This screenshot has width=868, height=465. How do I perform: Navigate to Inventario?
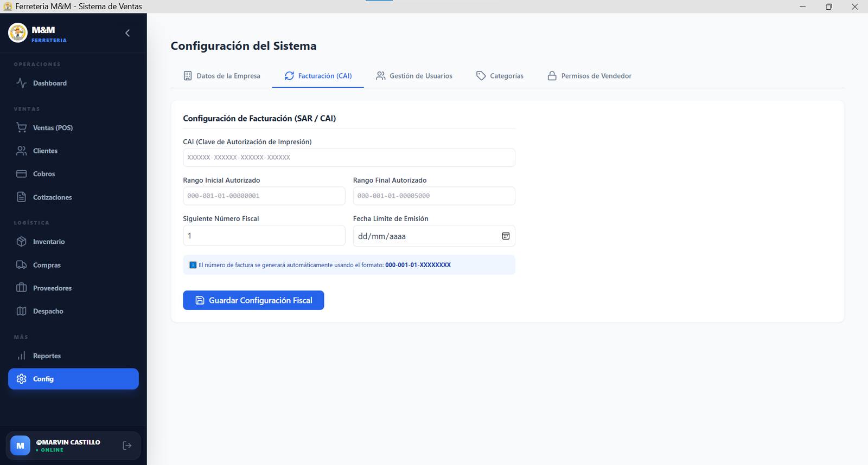(x=73, y=242)
